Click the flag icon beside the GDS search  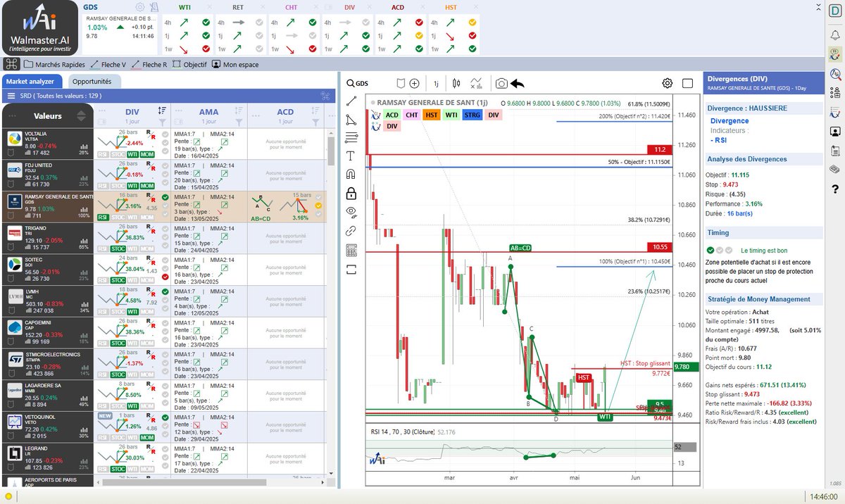(401, 83)
